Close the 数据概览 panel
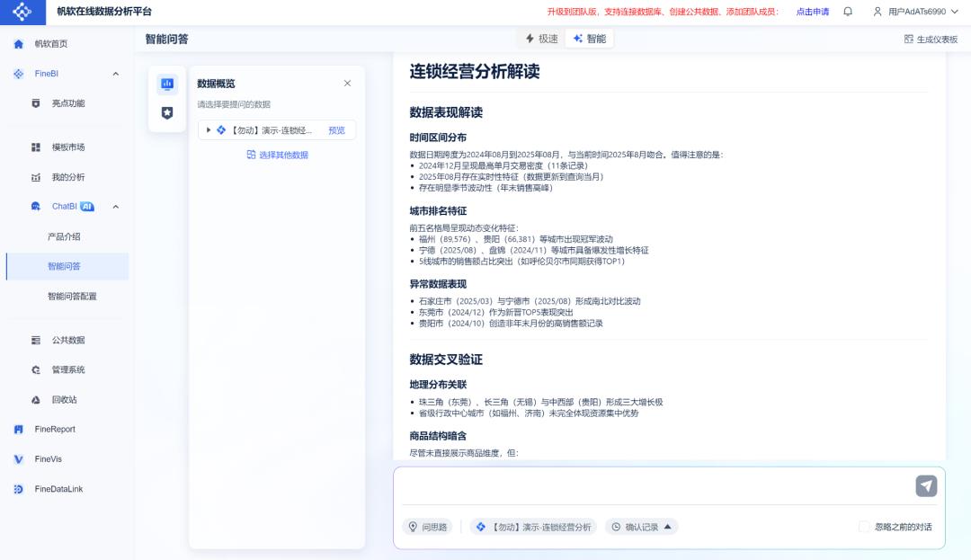971x560 pixels. click(x=348, y=84)
